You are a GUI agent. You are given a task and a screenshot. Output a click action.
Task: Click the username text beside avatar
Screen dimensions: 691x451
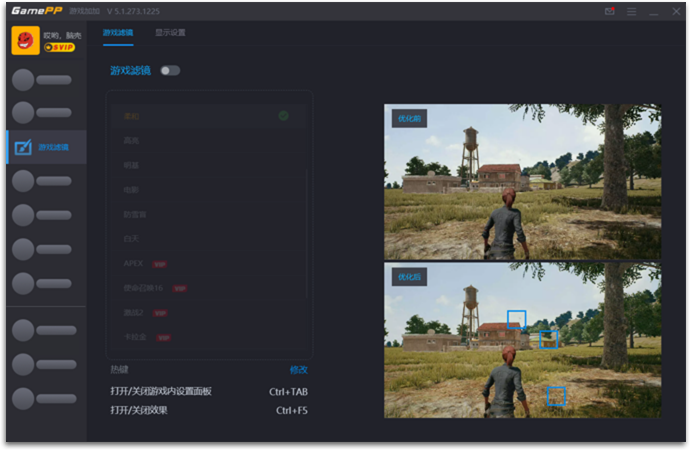(62, 35)
